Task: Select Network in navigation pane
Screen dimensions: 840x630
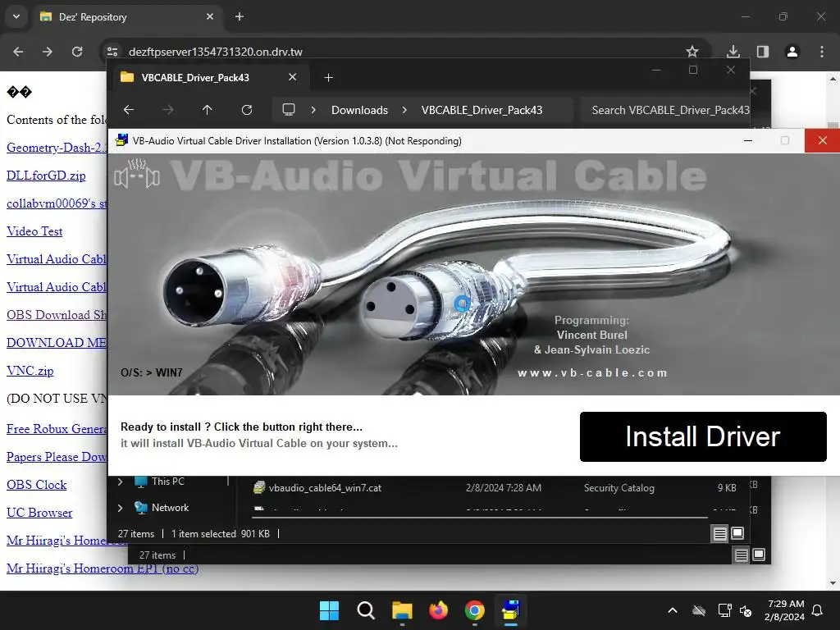Action: tap(170, 507)
